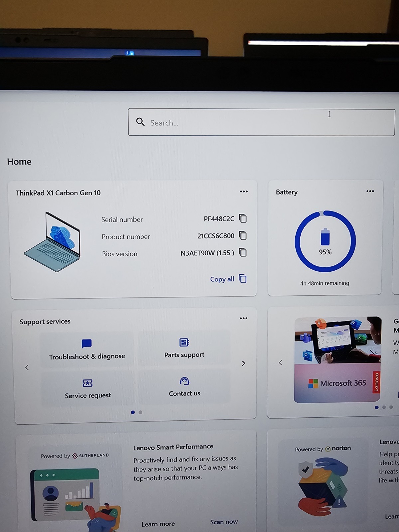Click the 'Lenovo Smart Performance' heading
Image resolution: width=399 pixels, height=532 pixels.
coord(173,447)
